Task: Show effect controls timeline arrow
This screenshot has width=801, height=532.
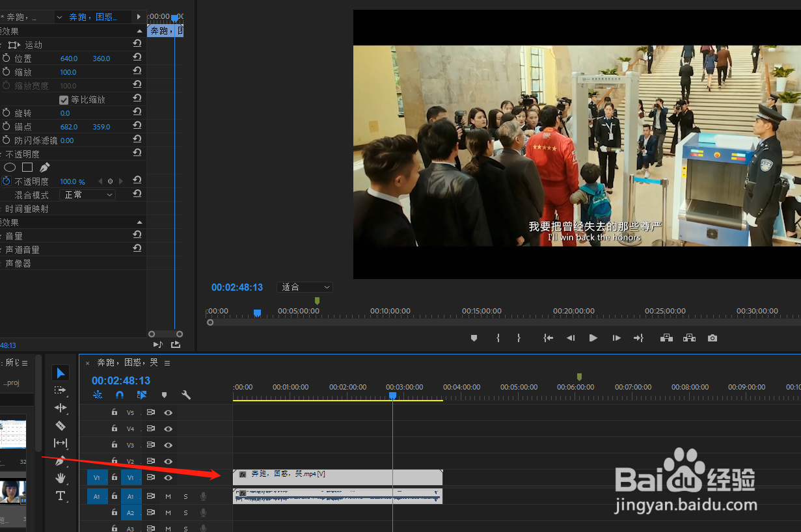Action: (139, 16)
